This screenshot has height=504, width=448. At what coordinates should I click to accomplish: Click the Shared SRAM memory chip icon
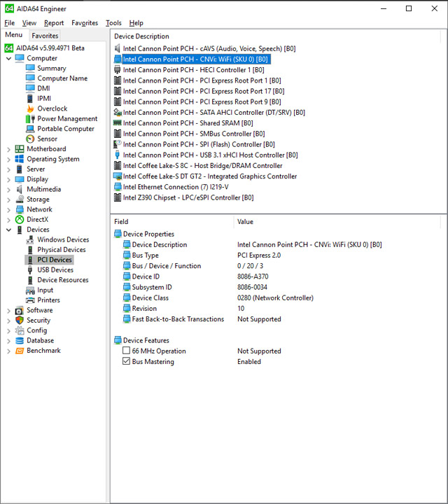(118, 122)
